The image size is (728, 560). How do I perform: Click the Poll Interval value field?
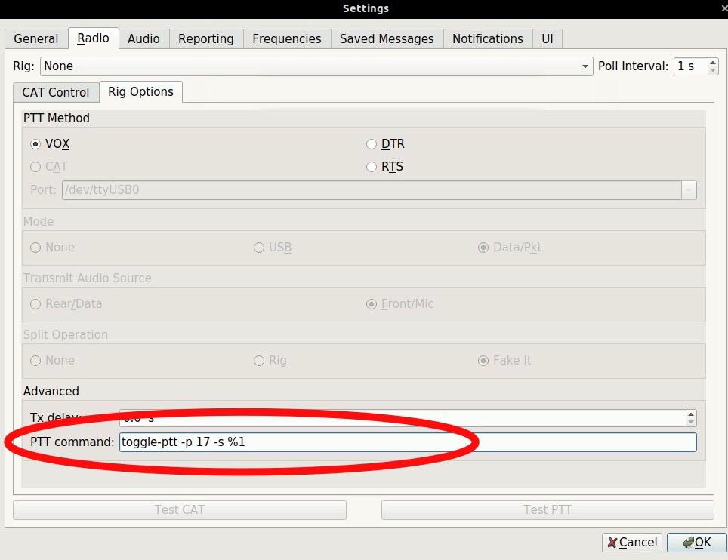coord(690,66)
